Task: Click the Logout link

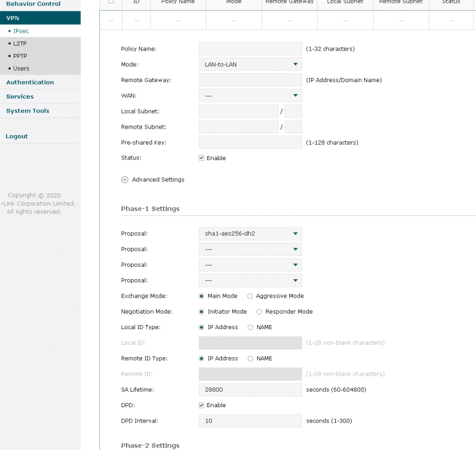Action: (x=17, y=136)
